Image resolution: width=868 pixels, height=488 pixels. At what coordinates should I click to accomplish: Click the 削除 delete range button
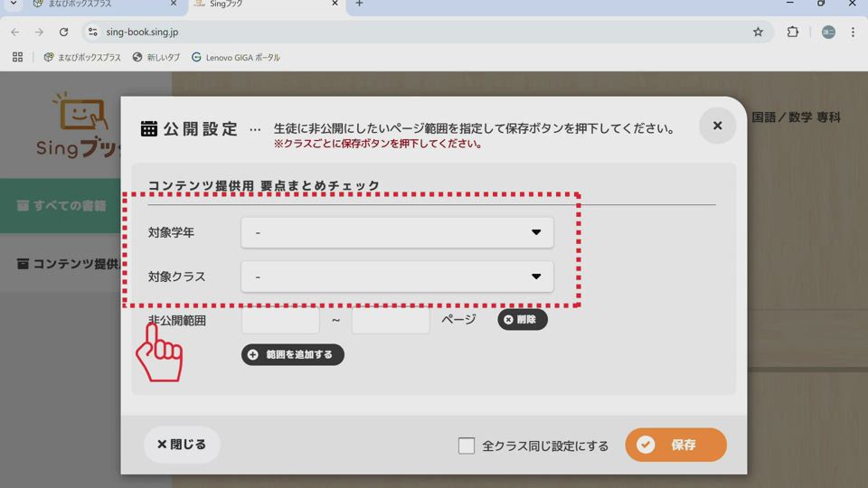[x=522, y=319]
